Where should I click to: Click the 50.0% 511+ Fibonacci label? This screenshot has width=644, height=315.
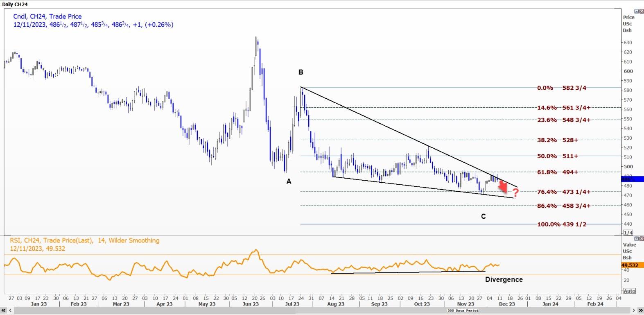tap(557, 156)
